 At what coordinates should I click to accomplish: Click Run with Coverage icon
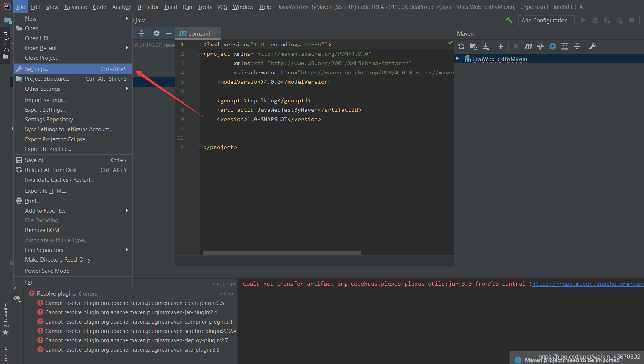607,20
